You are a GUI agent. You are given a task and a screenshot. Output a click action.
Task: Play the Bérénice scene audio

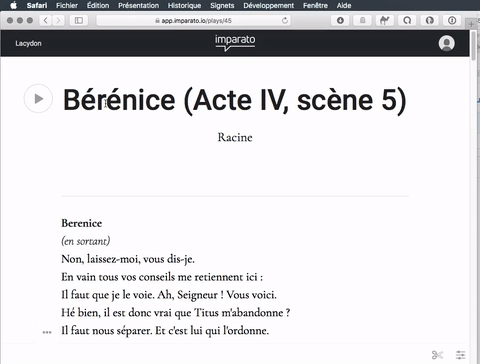(38, 99)
